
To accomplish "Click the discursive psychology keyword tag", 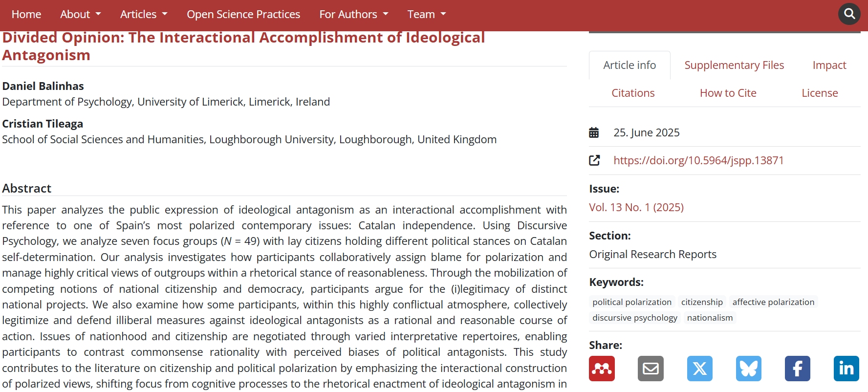I will point(635,318).
